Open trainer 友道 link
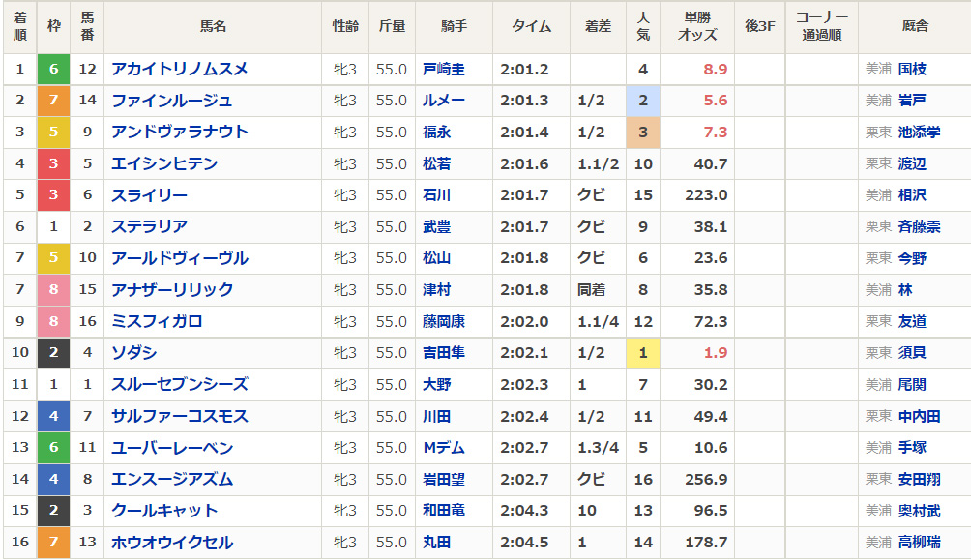Screen dimensions: 971x560 point(912,321)
